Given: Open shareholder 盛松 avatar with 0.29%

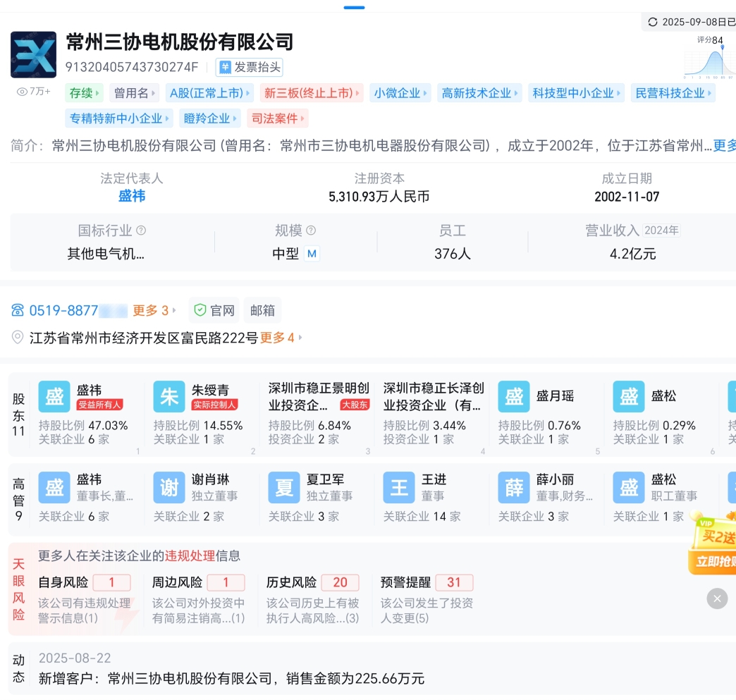Looking at the screenshot, I should [629, 397].
